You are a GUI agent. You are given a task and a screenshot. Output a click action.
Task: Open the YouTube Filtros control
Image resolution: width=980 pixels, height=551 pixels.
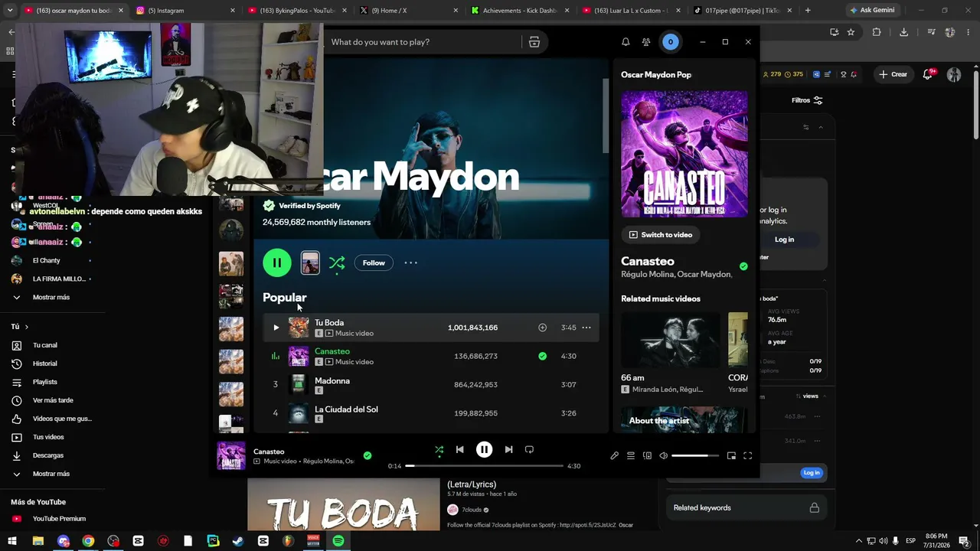point(807,100)
